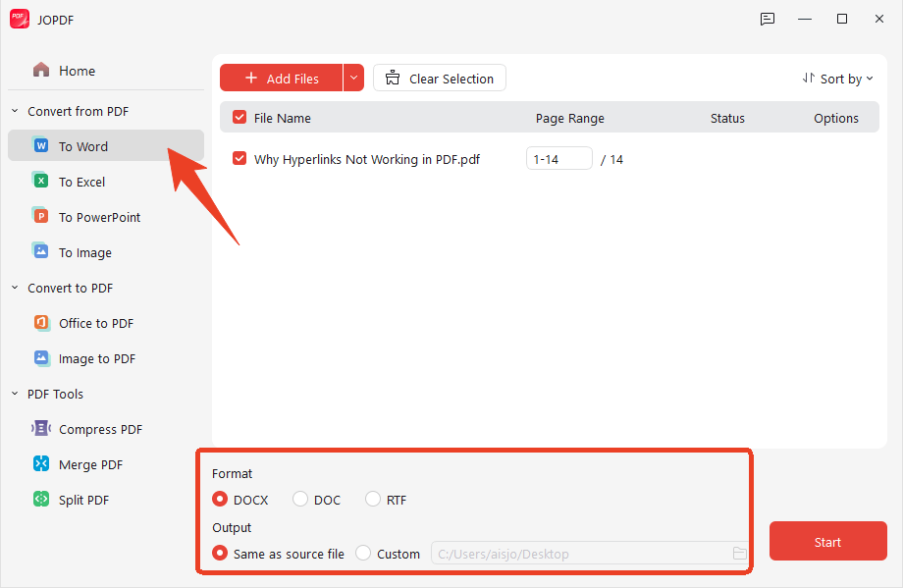The image size is (903, 588).
Task: Open the Add Files dropdown arrow
Action: [x=353, y=78]
